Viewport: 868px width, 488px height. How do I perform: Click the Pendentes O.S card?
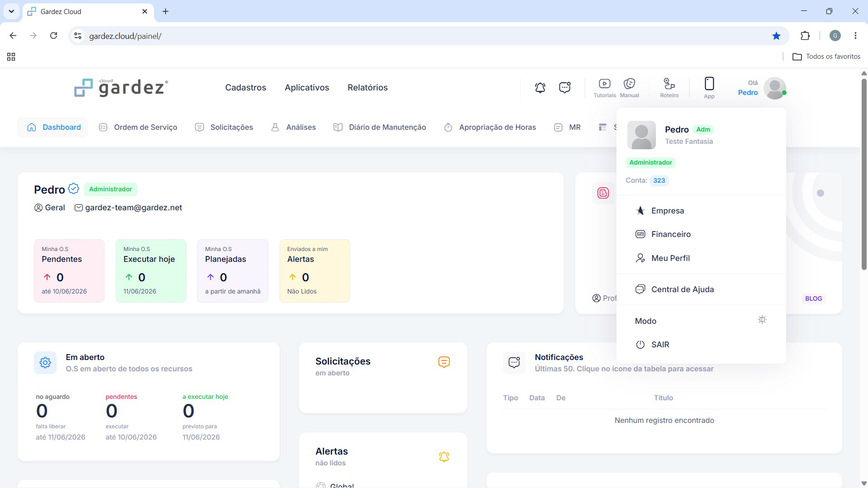pos(69,270)
